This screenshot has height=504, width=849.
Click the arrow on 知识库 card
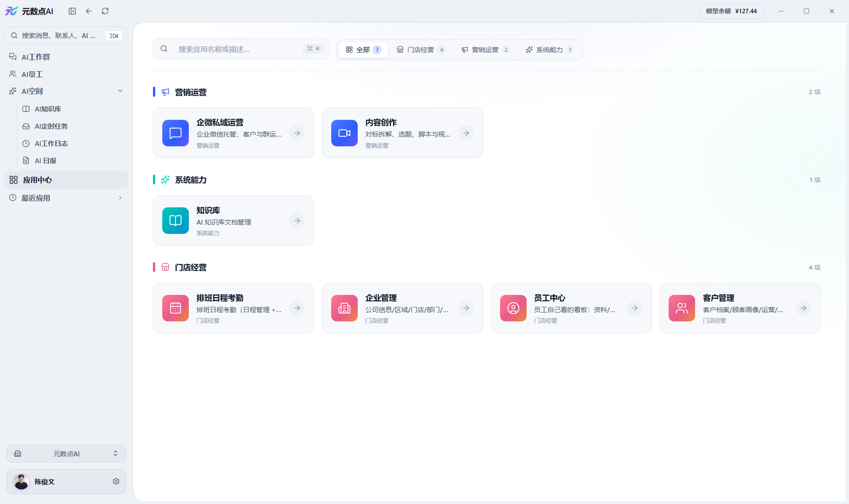[x=297, y=221]
